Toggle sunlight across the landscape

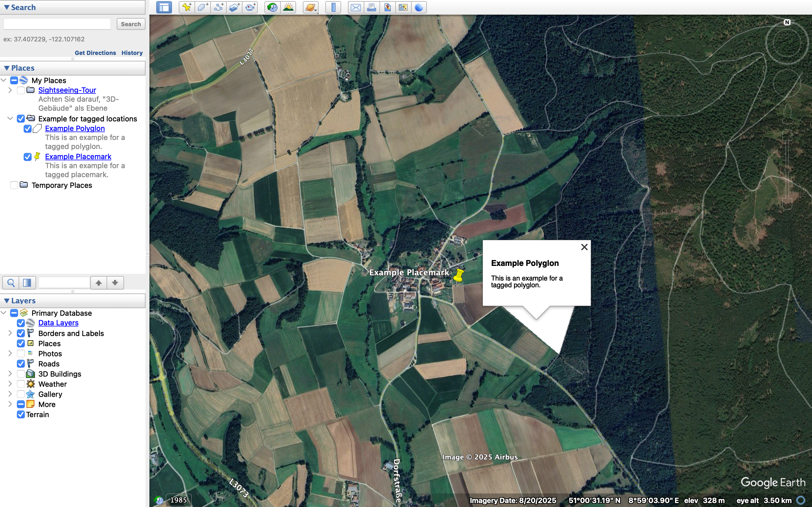pos(288,7)
